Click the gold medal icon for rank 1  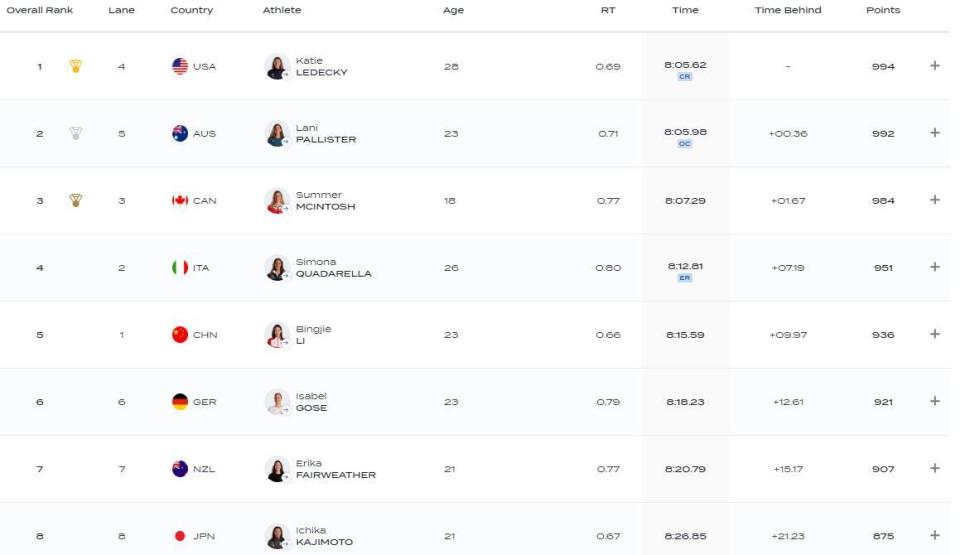(76, 66)
